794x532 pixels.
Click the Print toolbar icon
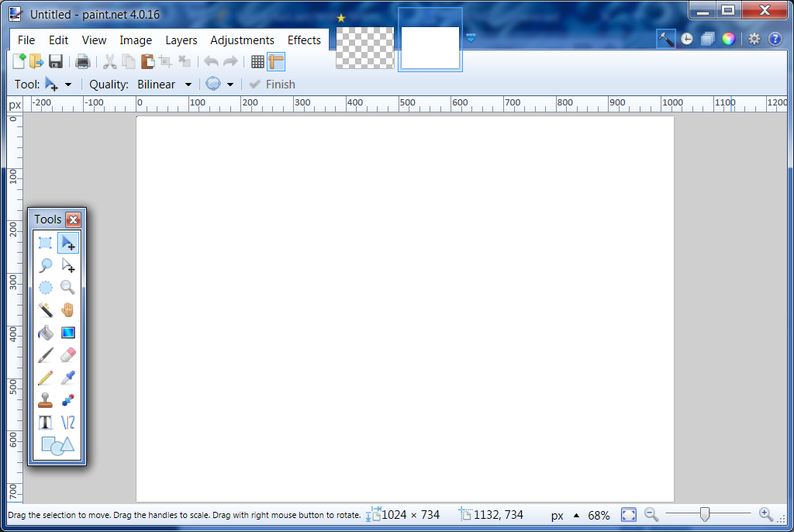click(x=82, y=61)
